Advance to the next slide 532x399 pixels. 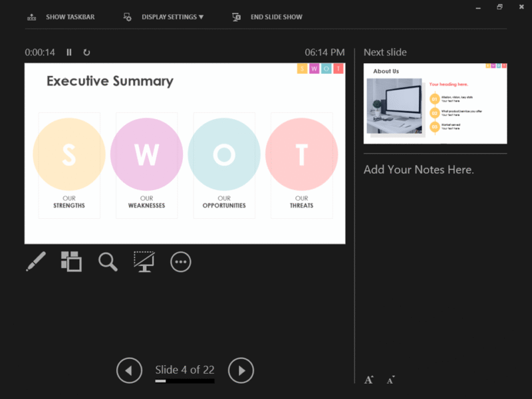[241, 370]
